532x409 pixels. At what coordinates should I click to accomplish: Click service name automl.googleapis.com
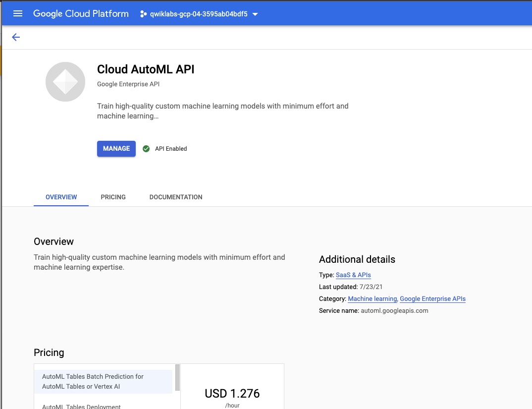tap(394, 310)
